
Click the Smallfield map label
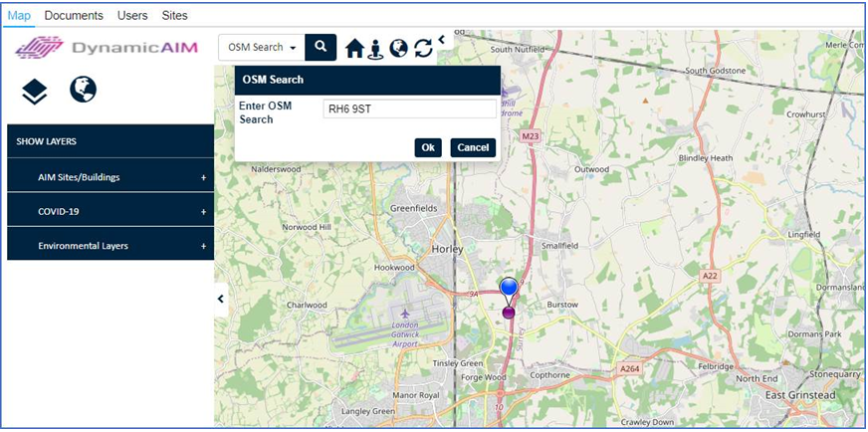pyautogui.click(x=559, y=245)
